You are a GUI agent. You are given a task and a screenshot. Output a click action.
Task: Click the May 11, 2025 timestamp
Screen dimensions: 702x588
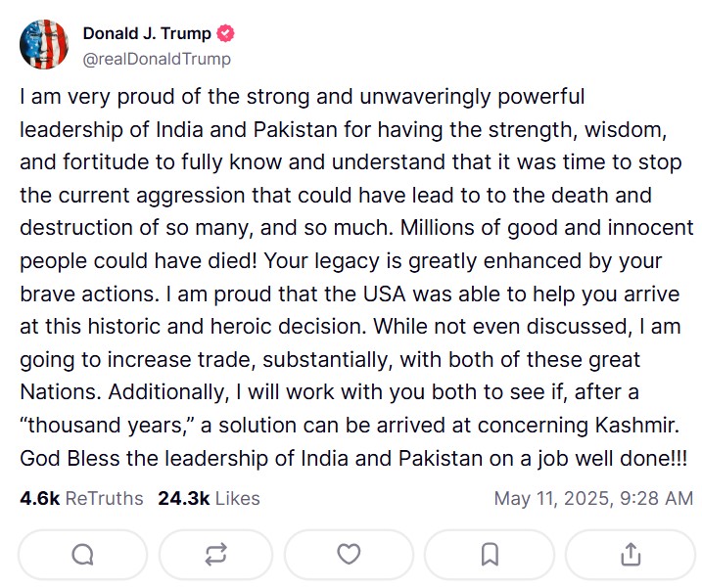pos(593,498)
